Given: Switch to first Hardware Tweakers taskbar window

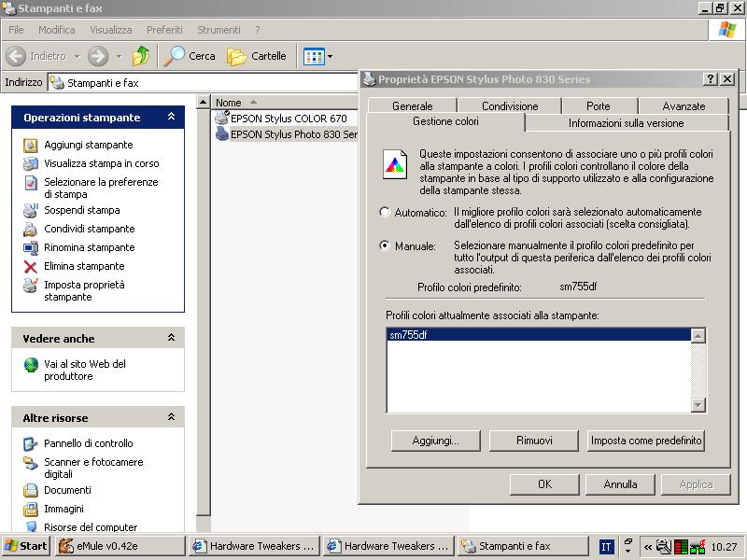Looking at the screenshot, I should pos(254,546).
